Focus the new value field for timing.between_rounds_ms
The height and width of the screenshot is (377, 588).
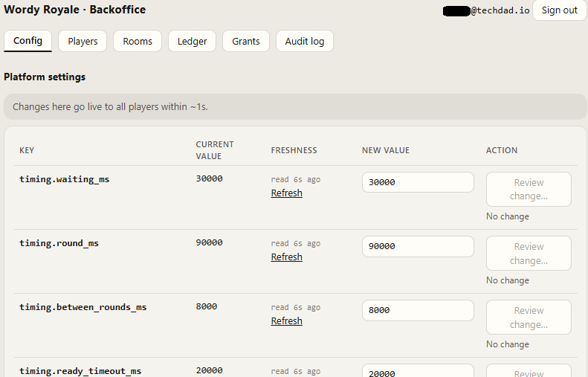coord(418,310)
